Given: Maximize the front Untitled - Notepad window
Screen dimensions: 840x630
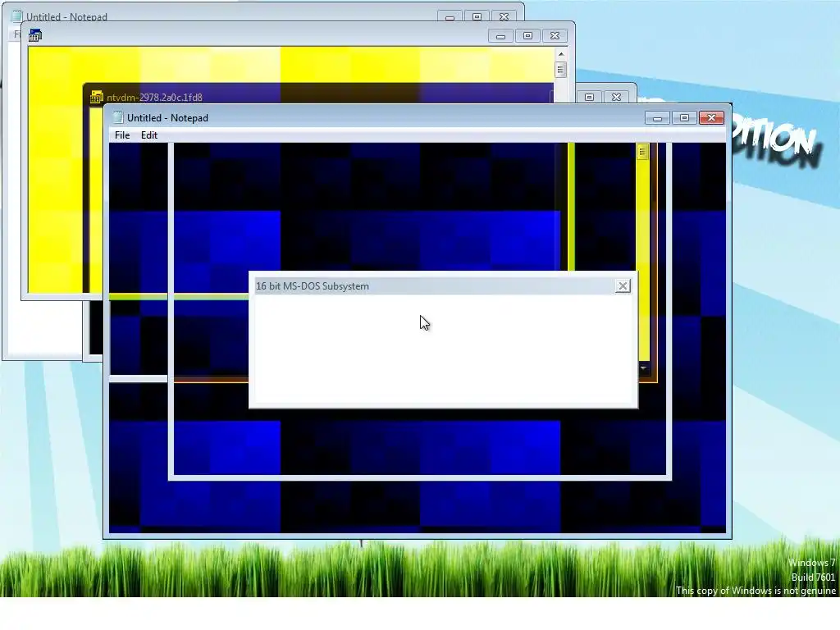Looking at the screenshot, I should (x=684, y=118).
